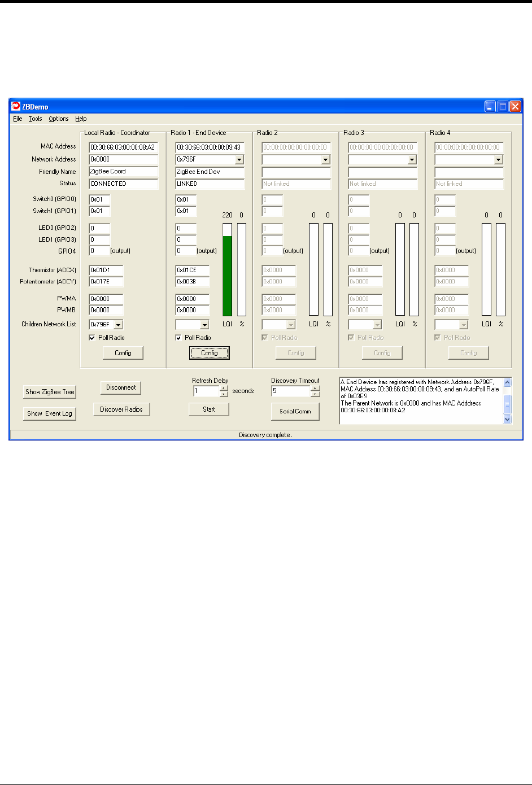Viewport: 532px width, 785px height.
Task: Click Config button for Radio 1 End Device
Action: (210, 353)
